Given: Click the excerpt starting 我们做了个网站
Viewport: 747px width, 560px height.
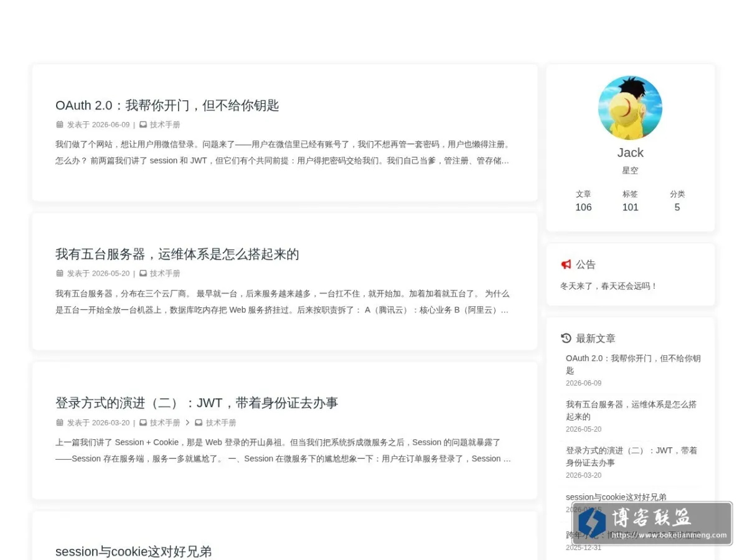Looking at the screenshot, I should pyautogui.click(x=284, y=152).
